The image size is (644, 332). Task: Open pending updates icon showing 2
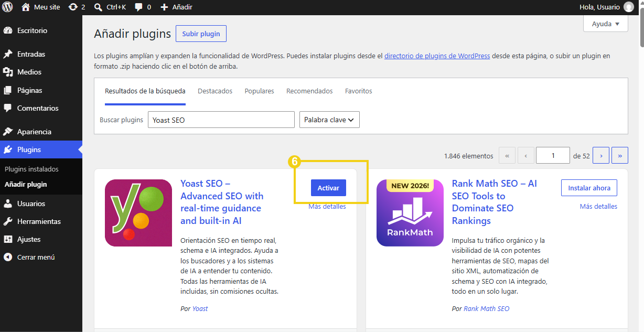tap(73, 7)
